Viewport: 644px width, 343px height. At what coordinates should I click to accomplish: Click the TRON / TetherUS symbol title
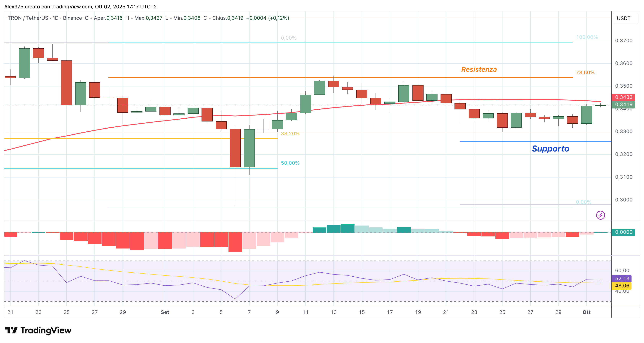tap(28, 18)
